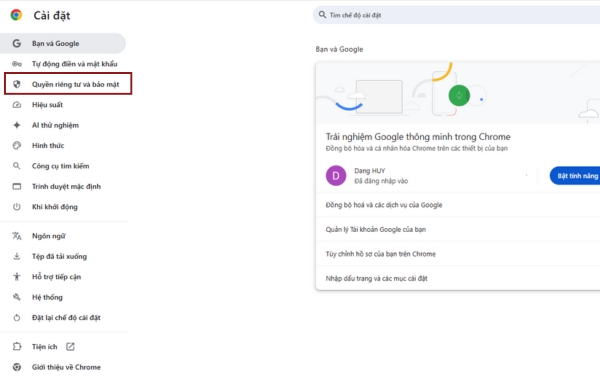The width and height of the screenshot is (600, 390).
Task: Click the translate icon for Ngôn ngữ
Action: [16, 236]
